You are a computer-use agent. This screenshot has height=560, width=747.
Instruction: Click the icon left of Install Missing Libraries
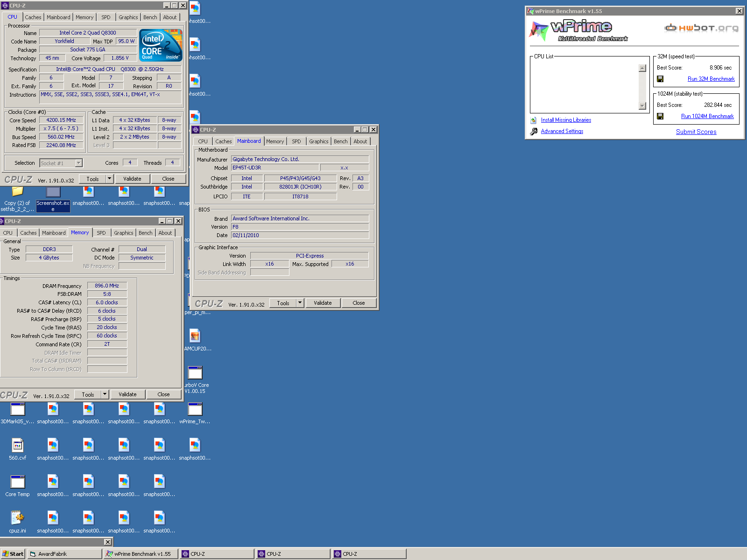(534, 120)
